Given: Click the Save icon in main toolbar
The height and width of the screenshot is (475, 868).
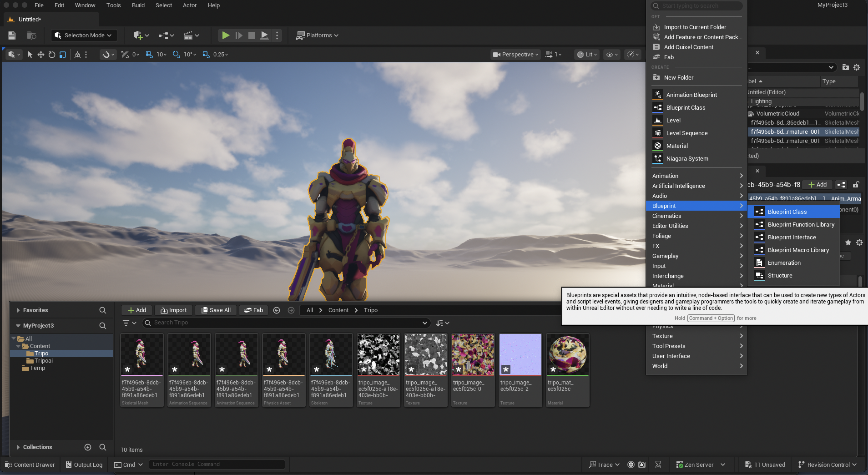Looking at the screenshot, I should pyautogui.click(x=12, y=35).
